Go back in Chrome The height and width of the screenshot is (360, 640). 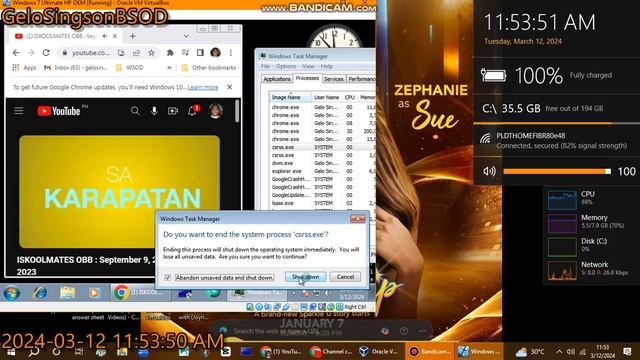coord(16,53)
